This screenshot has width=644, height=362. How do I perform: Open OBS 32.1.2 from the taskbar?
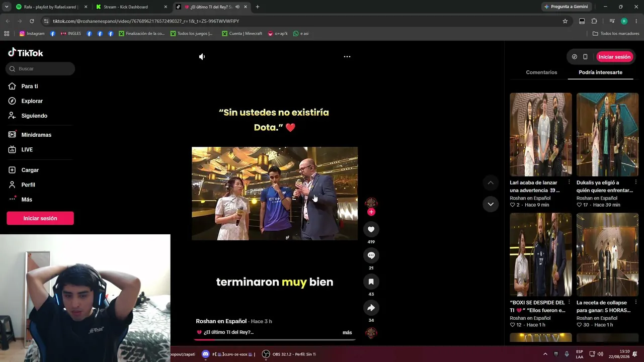pyautogui.click(x=289, y=354)
